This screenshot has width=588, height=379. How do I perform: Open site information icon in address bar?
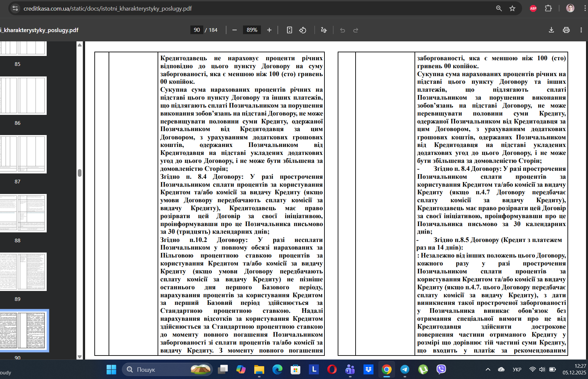[15, 8]
